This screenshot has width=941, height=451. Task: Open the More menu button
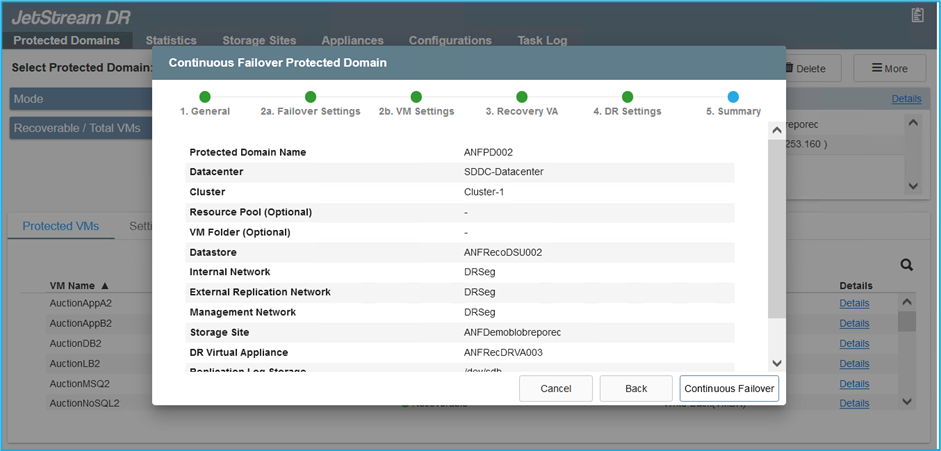pos(889,69)
